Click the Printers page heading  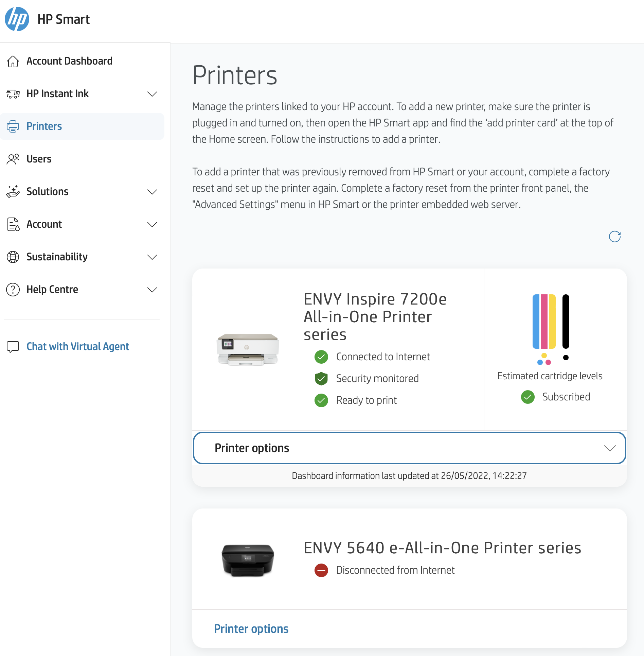pos(235,75)
